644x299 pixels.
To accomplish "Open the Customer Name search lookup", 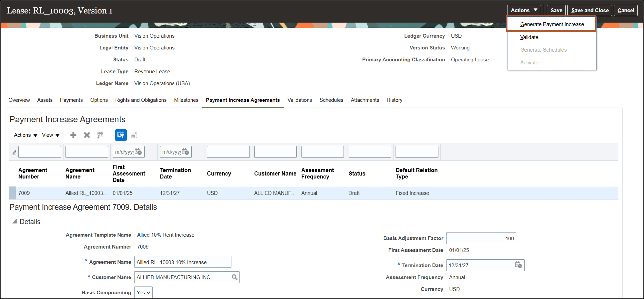I will pos(234,277).
